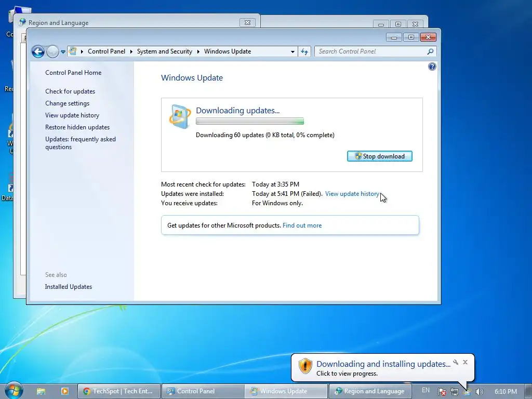Open Control Panel Home
532x399 pixels.
point(73,73)
